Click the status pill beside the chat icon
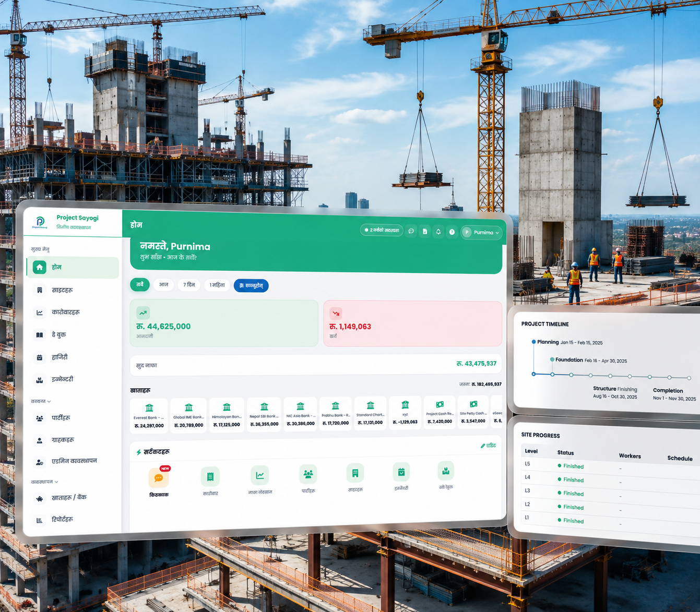The image size is (700, 612). point(382,230)
